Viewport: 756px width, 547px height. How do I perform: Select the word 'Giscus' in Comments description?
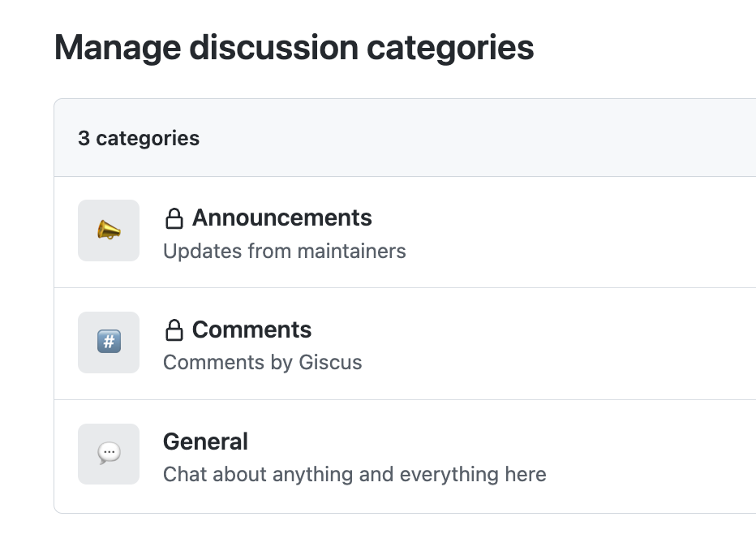(x=330, y=362)
